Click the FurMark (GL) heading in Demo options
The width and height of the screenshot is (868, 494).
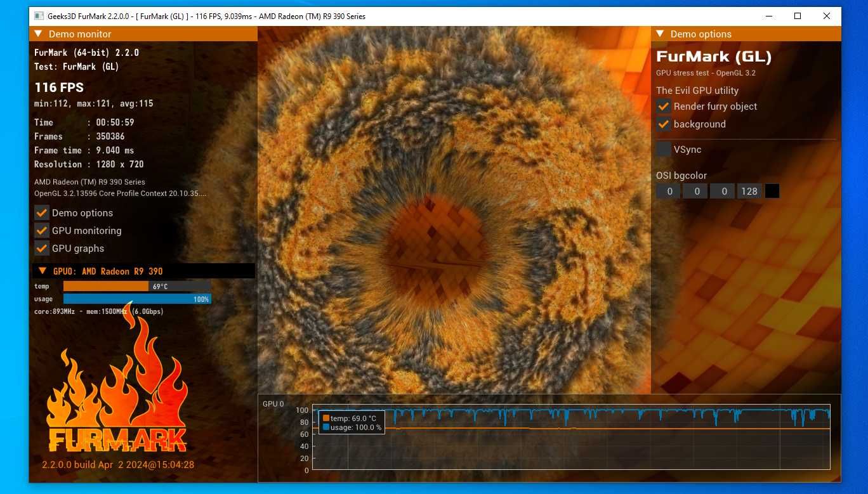[714, 57]
